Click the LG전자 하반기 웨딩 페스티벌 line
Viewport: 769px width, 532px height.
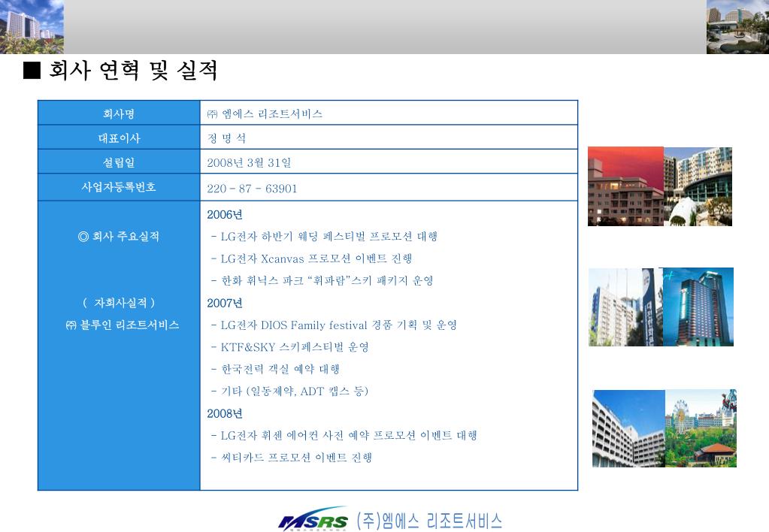(x=324, y=237)
